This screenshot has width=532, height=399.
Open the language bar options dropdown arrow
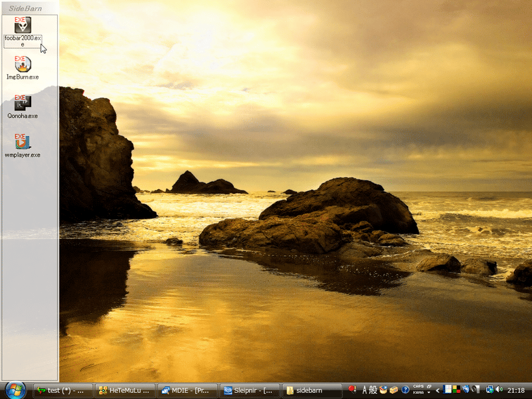coord(429,393)
